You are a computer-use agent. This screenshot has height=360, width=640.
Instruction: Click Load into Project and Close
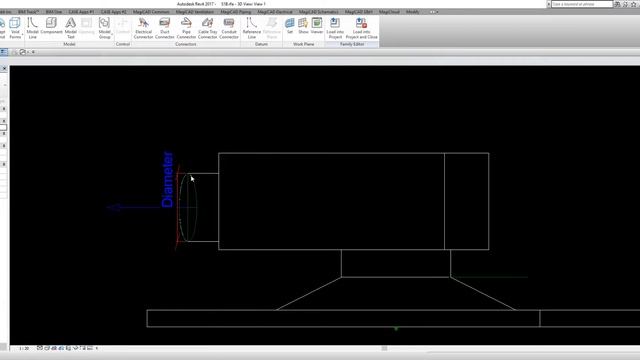coord(361,28)
